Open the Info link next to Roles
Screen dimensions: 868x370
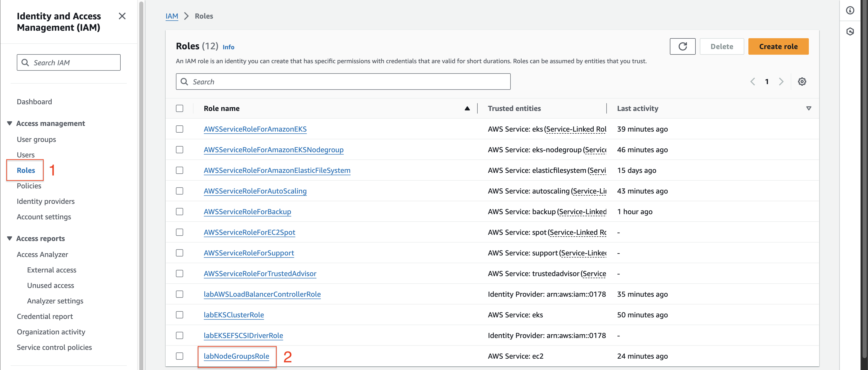[x=228, y=47]
